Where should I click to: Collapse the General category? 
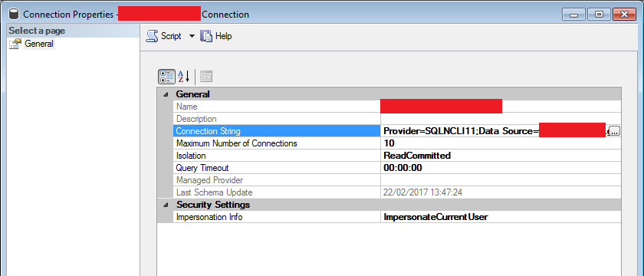[166, 94]
